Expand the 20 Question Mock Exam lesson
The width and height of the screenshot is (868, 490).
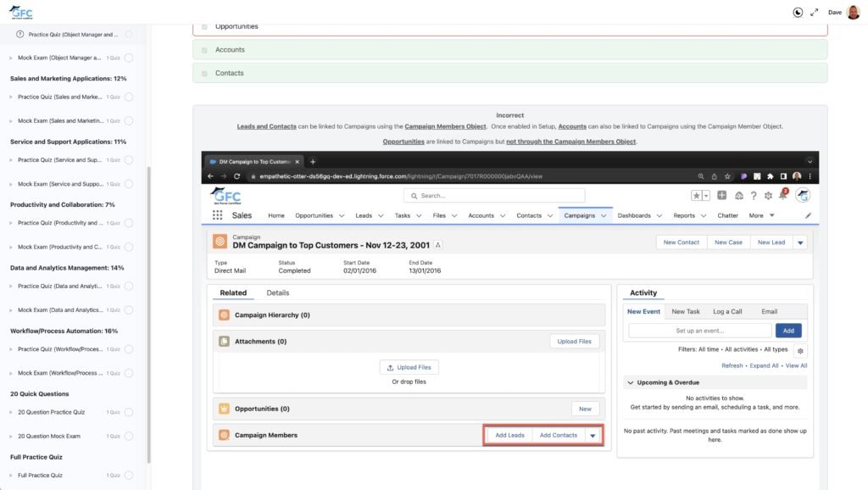point(11,437)
